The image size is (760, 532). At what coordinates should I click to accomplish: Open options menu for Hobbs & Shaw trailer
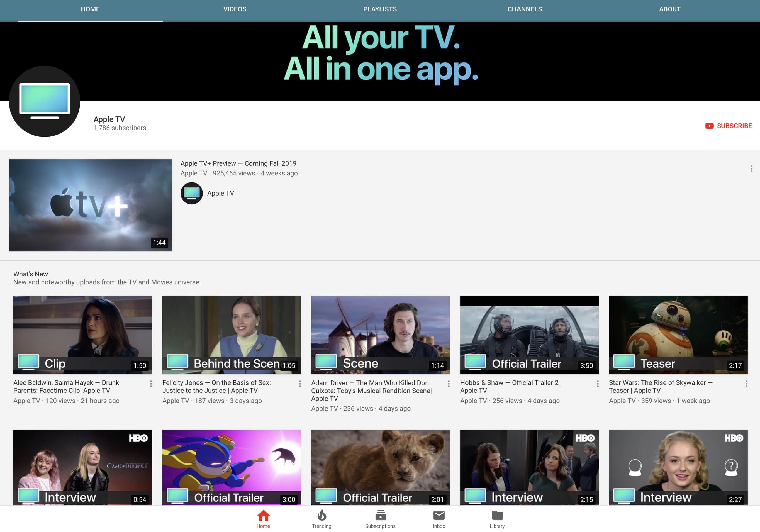(598, 384)
